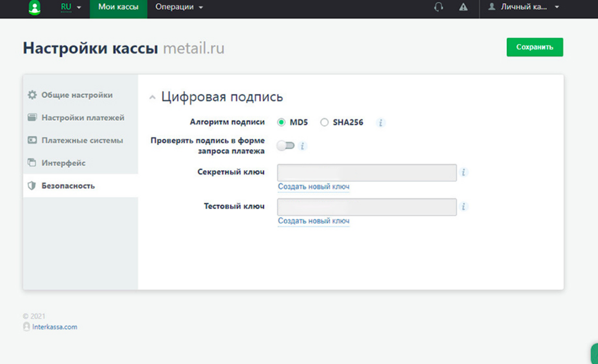598x364 pixels.
Task: Show info for Тестовый ключ field
Action: click(x=464, y=207)
